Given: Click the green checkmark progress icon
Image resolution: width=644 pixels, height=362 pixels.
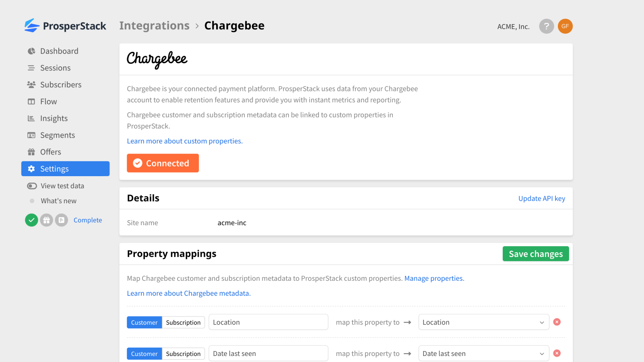Looking at the screenshot, I should pyautogui.click(x=31, y=220).
